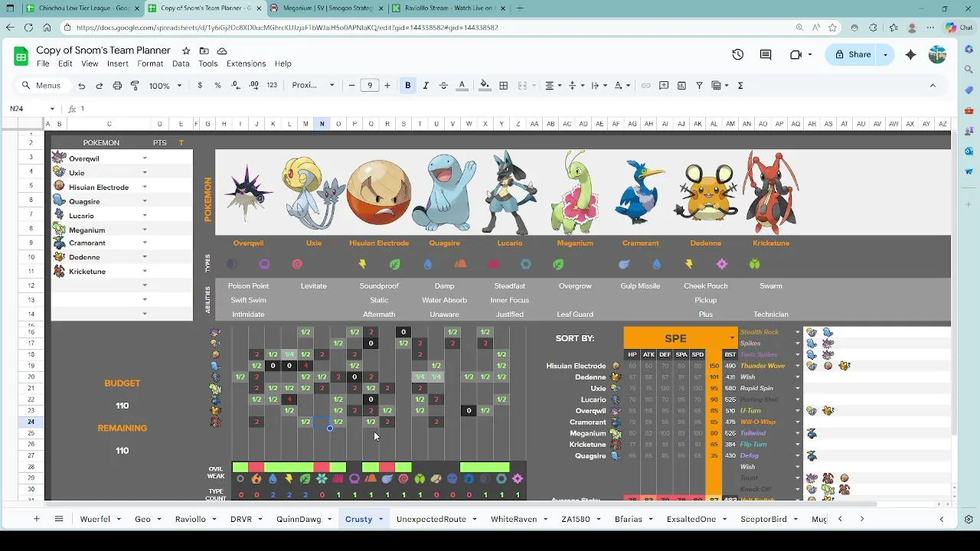Click the Lucario sprite image
This screenshot has height=551, width=980.
pyautogui.click(x=510, y=194)
